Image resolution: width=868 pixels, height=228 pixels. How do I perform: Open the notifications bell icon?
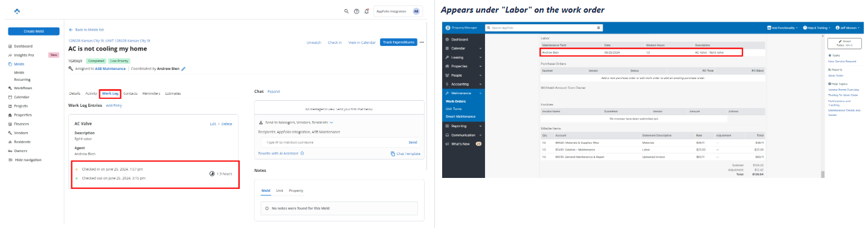pyautogui.click(x=367, y=11)
